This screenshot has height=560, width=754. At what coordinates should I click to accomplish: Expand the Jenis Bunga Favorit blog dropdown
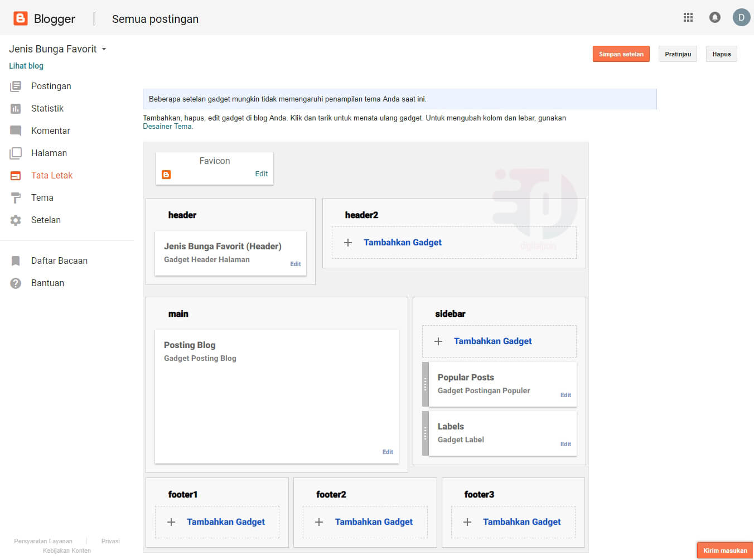(x=104, y=49)
